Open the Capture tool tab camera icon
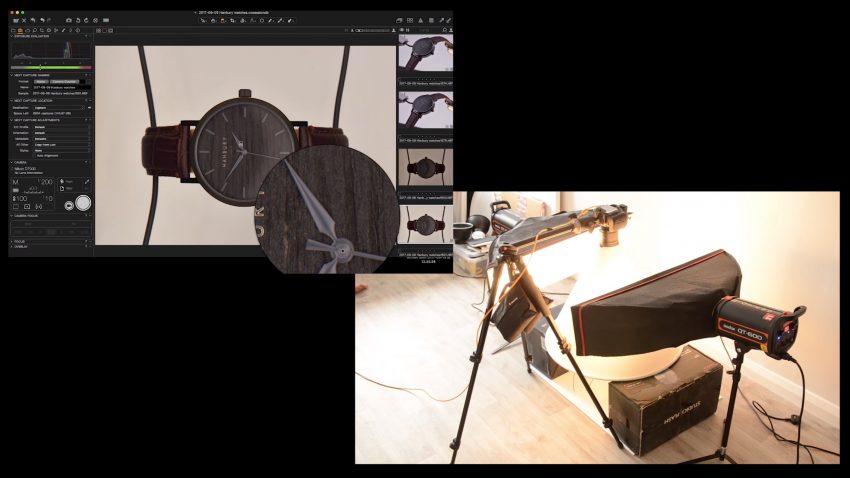Screen dimensions: 850x478 pyautogui.click(x=20, y=30)
